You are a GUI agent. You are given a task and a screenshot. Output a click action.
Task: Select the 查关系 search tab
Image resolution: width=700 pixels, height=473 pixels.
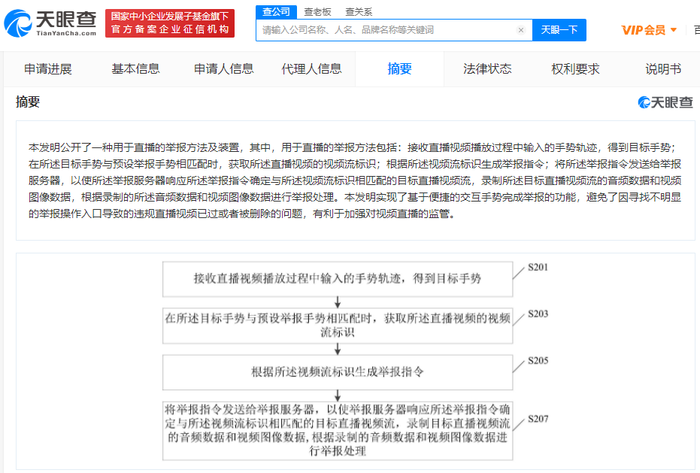[359, 12]
